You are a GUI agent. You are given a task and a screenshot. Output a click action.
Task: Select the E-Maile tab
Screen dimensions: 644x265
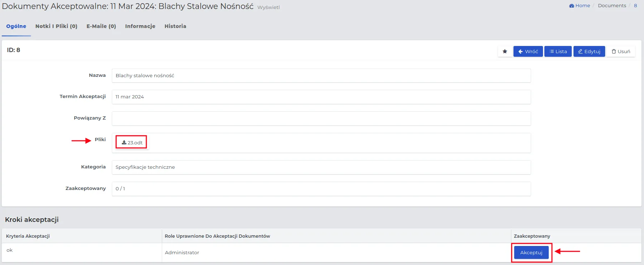[x=101, y=26]
